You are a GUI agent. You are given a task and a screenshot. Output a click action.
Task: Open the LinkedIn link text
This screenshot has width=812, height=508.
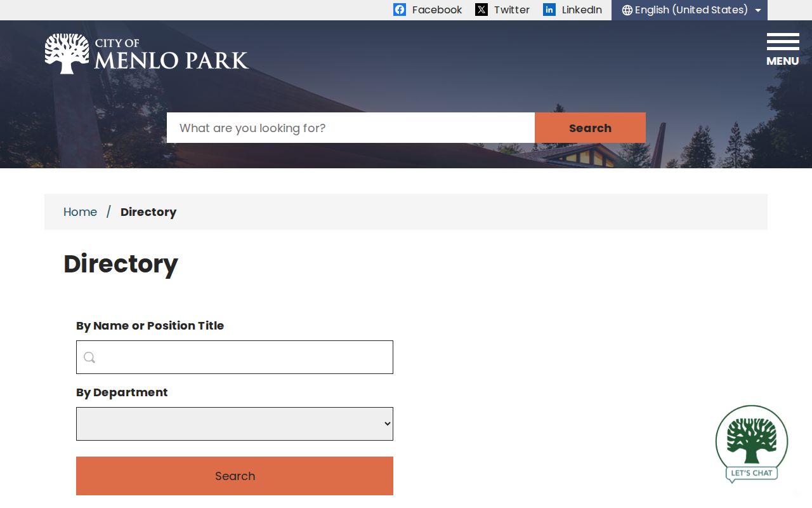pyautogui.click(x=582, y=10)
